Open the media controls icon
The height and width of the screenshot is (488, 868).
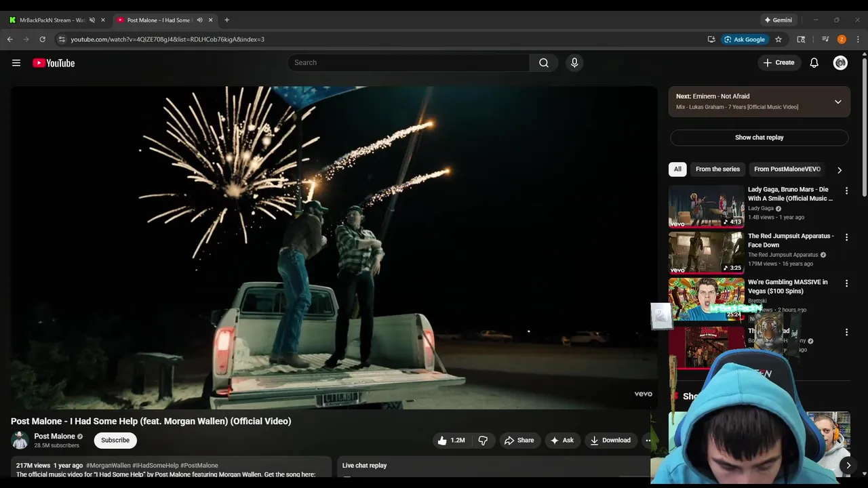click(x=825, y=39)
